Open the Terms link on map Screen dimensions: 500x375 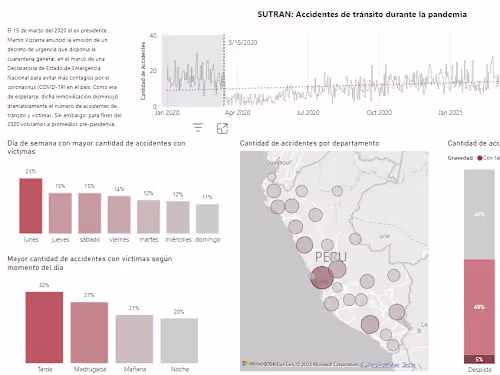click(409, 365)
